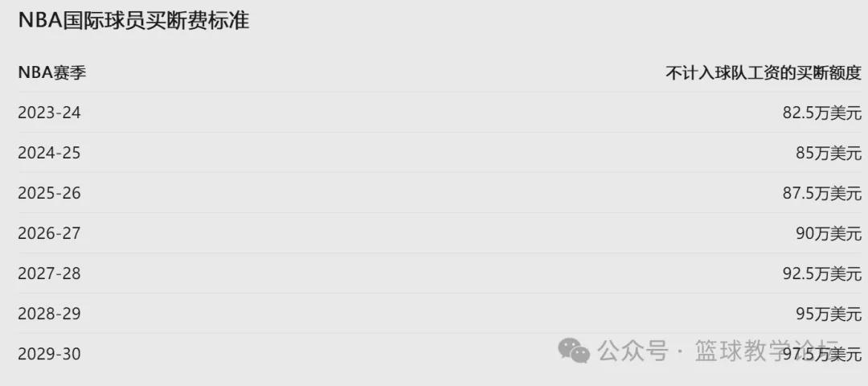Click the 2024-25 season cell
The width and height of the screenshot is (868, 386).
(49, 153)
